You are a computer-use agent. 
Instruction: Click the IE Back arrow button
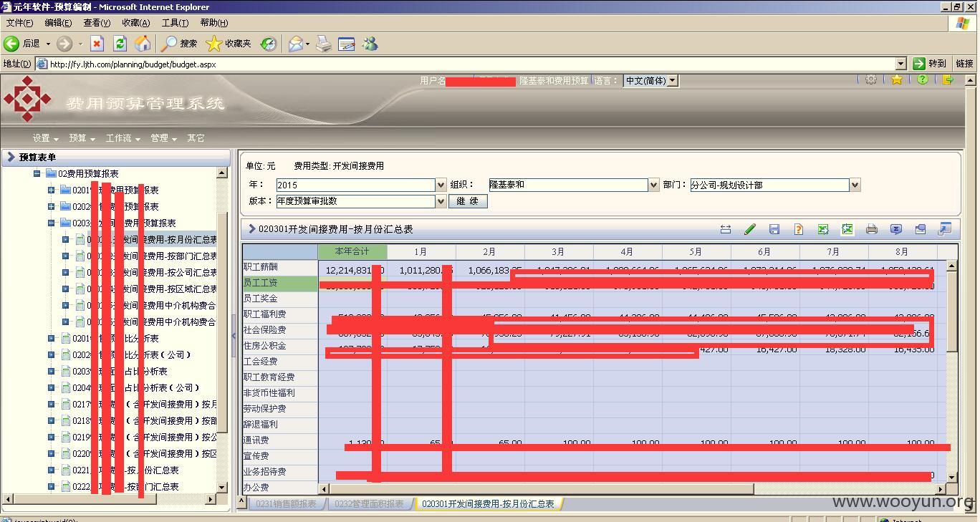pyautogui.click(x=23, y=44)
